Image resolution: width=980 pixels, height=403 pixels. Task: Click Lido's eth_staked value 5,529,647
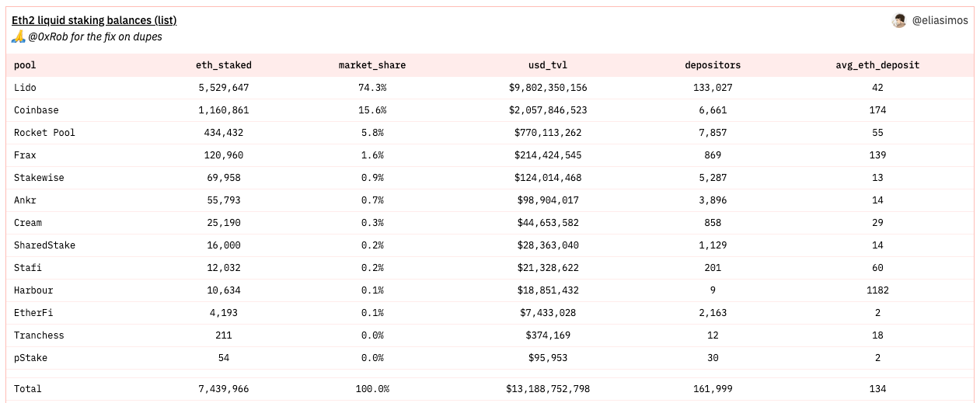(224, 88)
